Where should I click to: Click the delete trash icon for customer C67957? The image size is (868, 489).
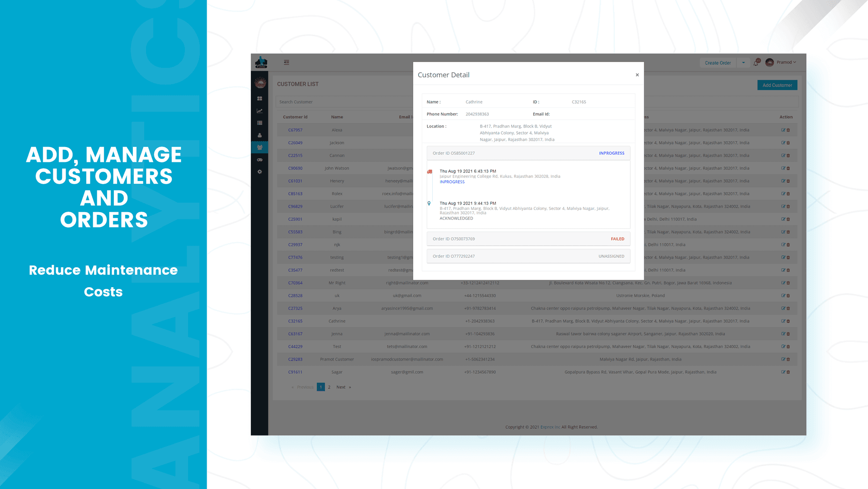pos(788,130)
